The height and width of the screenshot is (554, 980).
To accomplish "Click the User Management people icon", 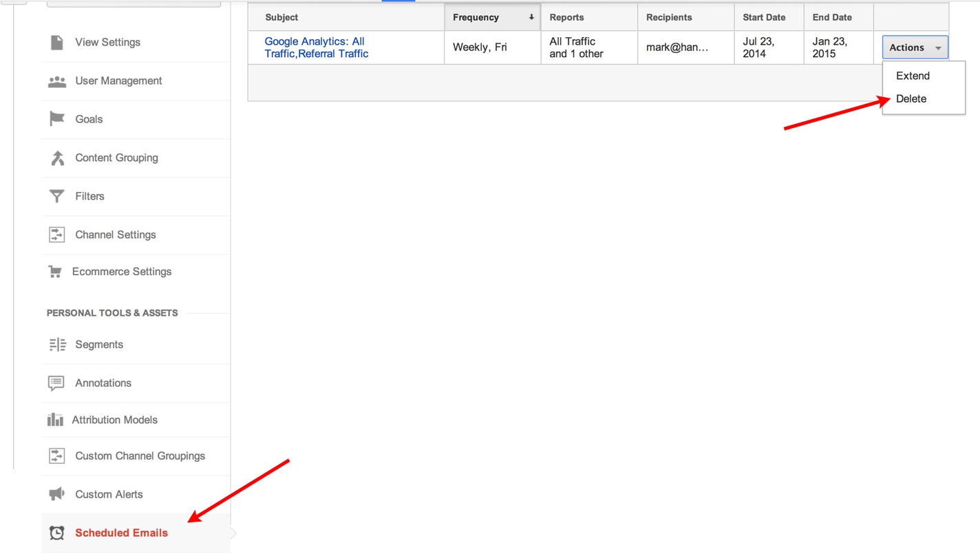I will (x=57, y=81).
